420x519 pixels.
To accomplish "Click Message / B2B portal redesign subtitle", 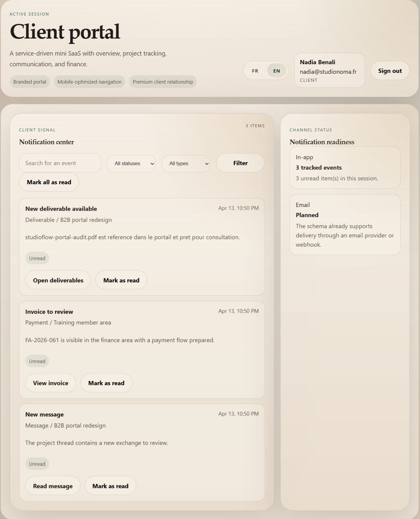I will tap(65, 426).
